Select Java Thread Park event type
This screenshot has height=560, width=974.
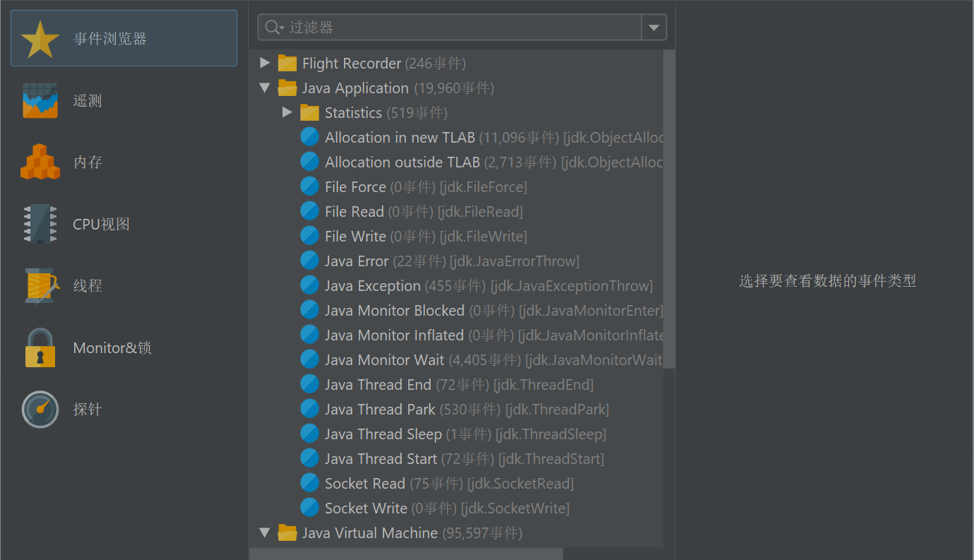tap(456, 409)
